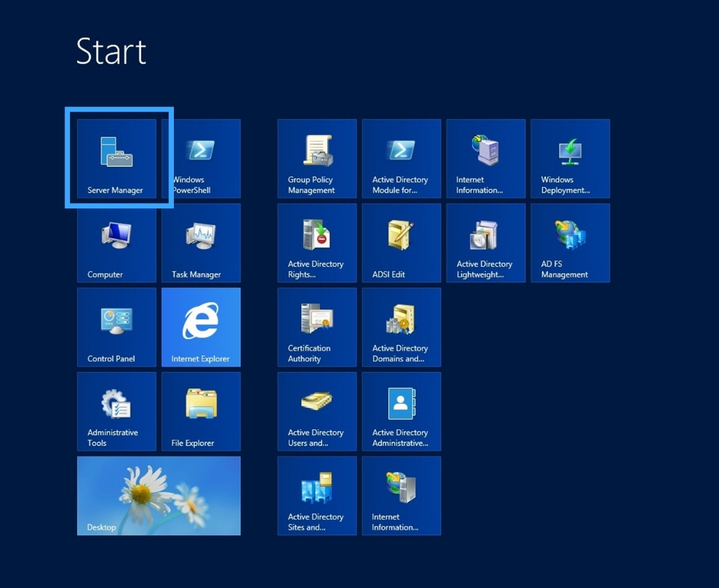The height and width of the screenshot is (588, 719).
Task: Open Internet Information Services tile in the top row
Action: (x=485, y=158)
